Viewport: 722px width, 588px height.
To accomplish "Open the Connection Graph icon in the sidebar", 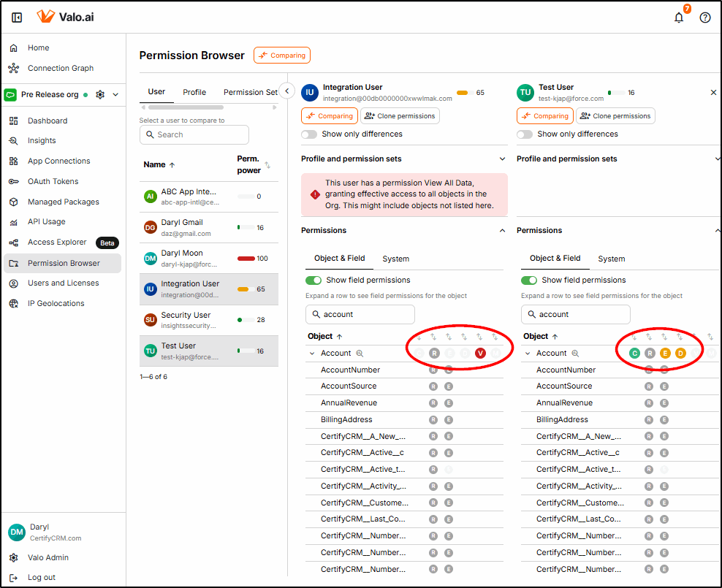I will tap(14, 69).
